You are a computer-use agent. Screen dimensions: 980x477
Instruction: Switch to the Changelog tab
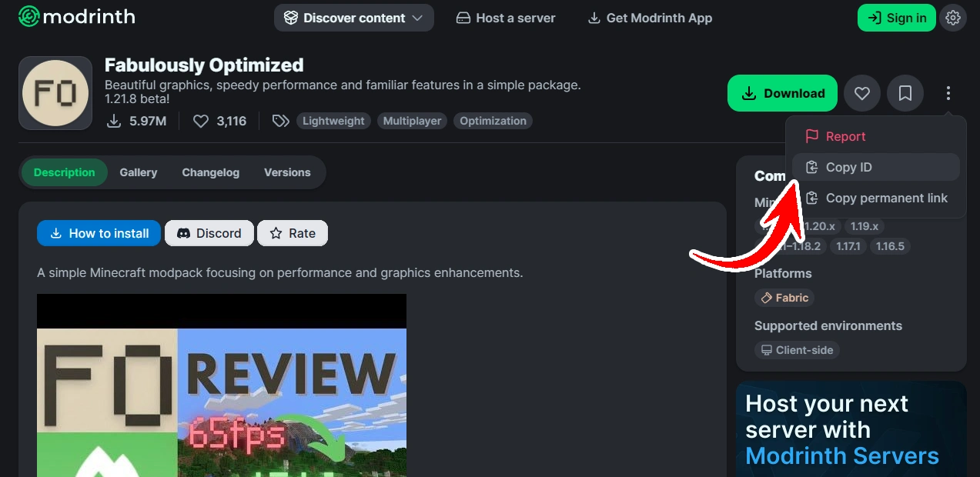[211, 172]
